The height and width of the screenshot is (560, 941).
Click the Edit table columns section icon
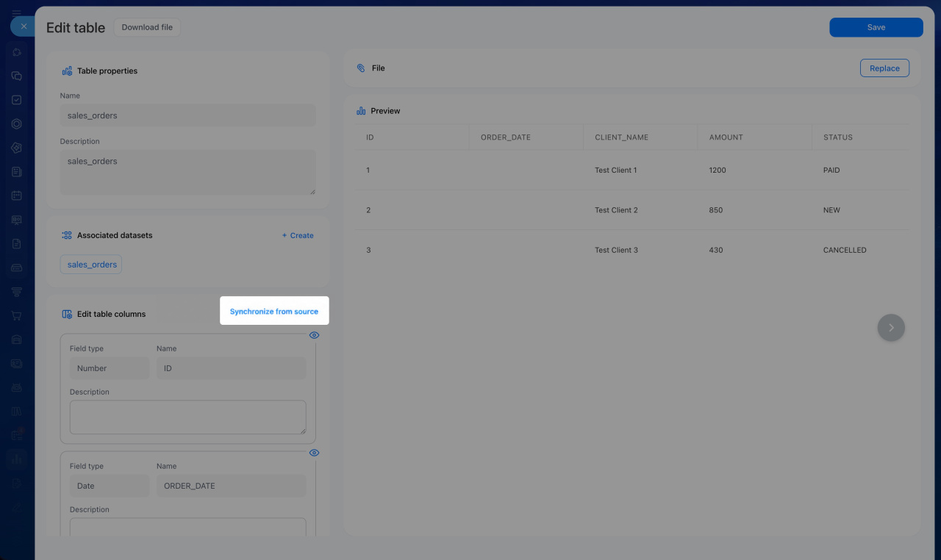[67, 314]
